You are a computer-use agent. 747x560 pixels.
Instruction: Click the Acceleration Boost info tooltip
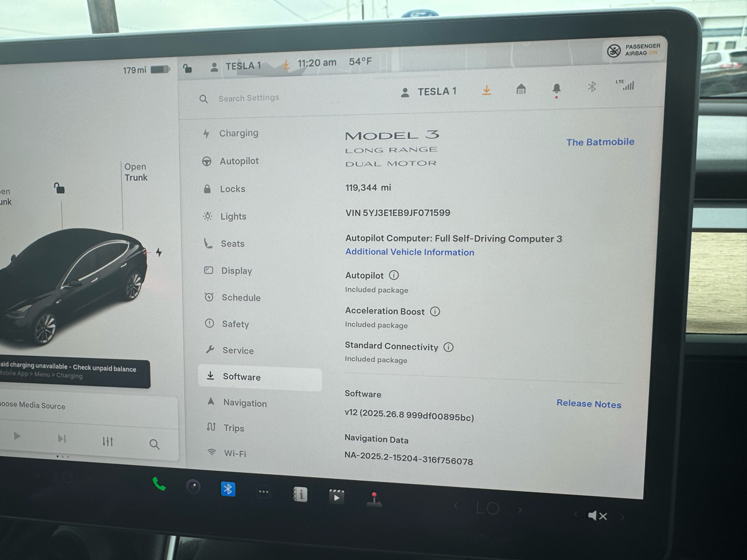coord(435,311)
